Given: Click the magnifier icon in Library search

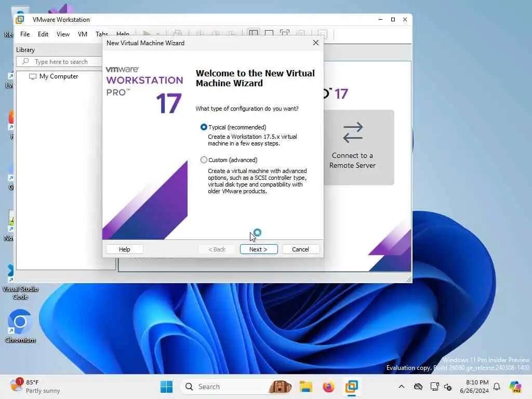Looking at the screenshot, I should click(25, 61).
